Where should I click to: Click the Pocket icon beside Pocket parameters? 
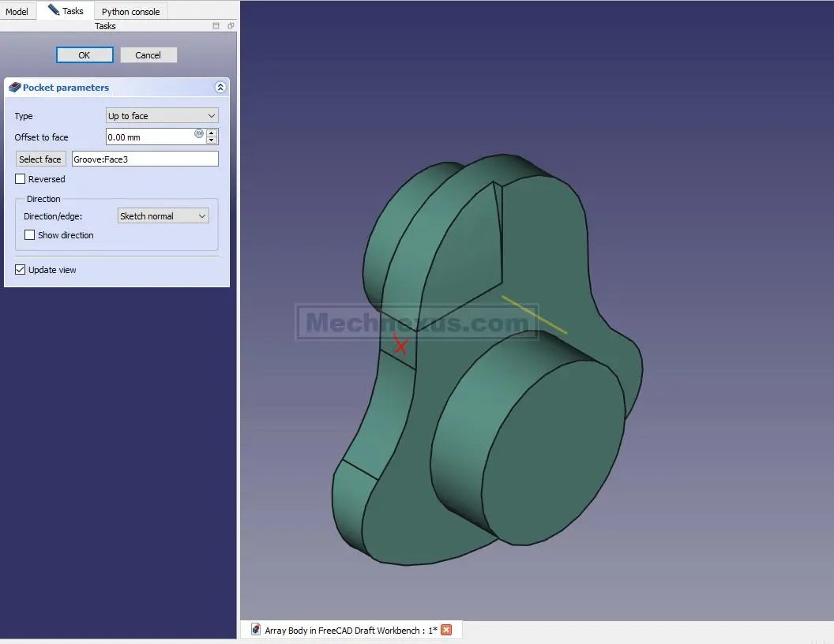[14, 88]
